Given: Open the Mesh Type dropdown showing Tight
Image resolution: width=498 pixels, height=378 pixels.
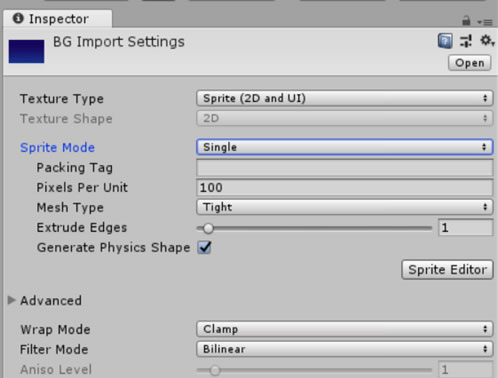Looking at the screenshot, I should point(345,207).
